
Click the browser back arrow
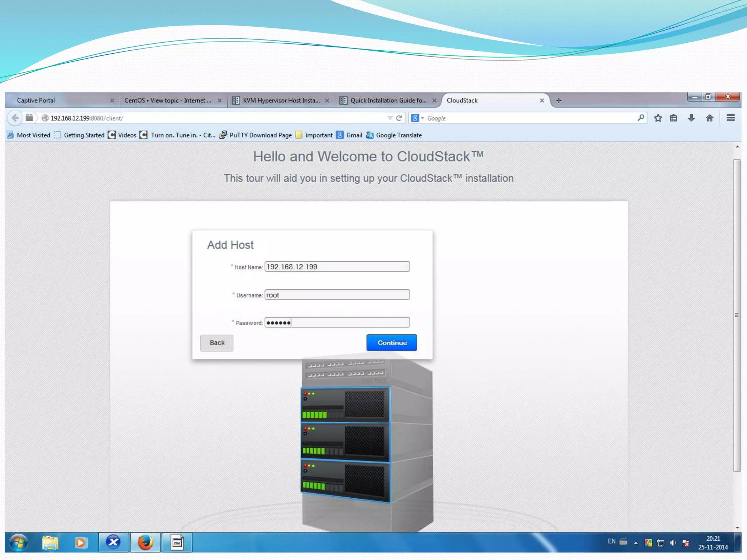click(x=15, y=118)
